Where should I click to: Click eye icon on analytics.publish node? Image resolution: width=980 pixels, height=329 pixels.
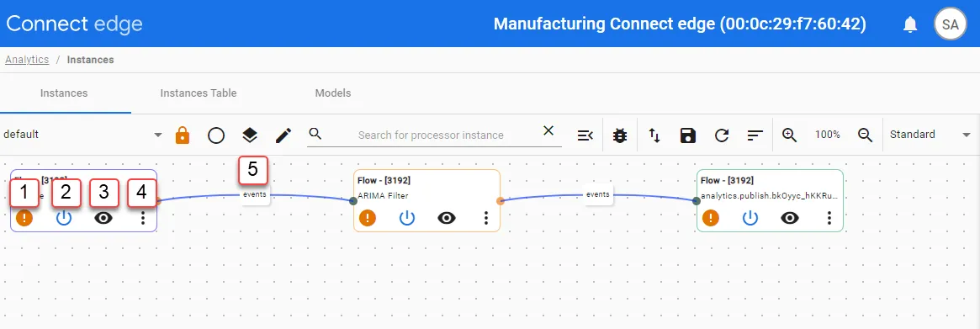790,218
